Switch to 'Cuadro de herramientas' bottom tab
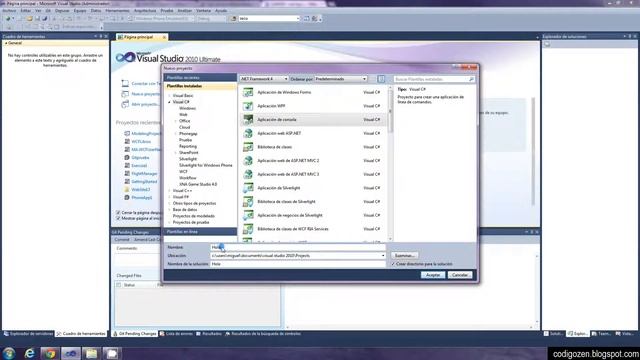This screenshot has width=640, height=360. point(81,333)
